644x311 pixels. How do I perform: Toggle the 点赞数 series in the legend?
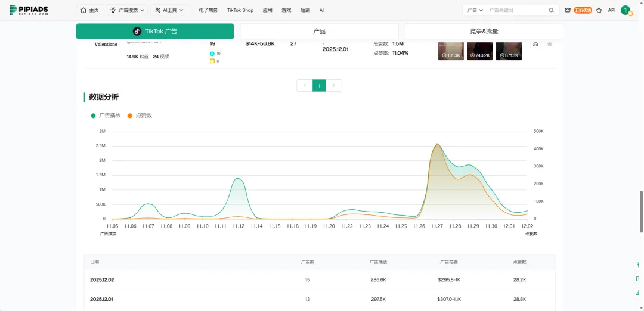pos(140,116)
